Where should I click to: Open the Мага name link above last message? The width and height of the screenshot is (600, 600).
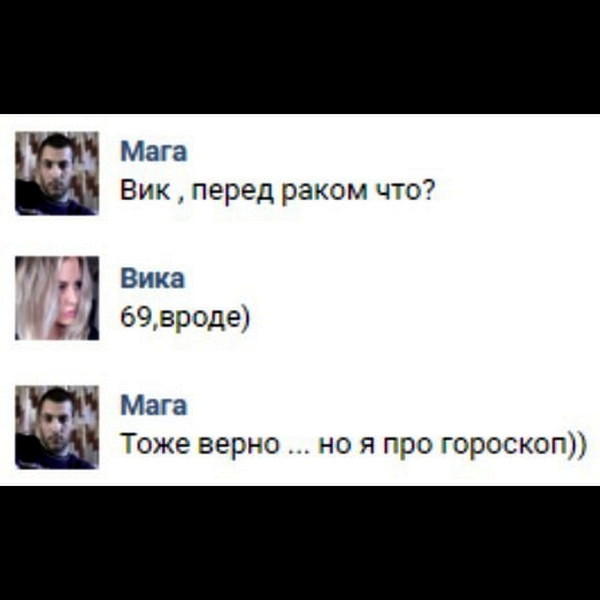point(154,405)
